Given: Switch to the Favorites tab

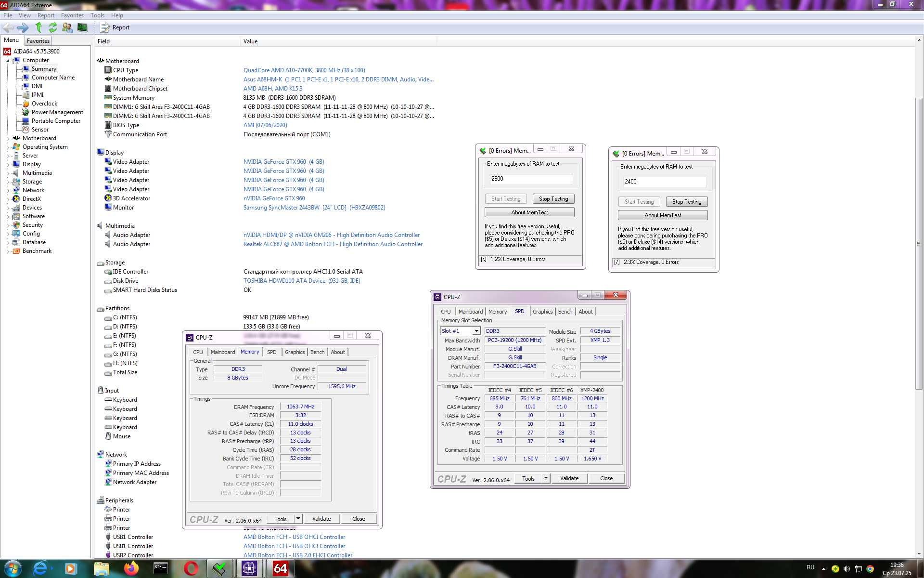Looking at the screenshot, I should point(38,41).
